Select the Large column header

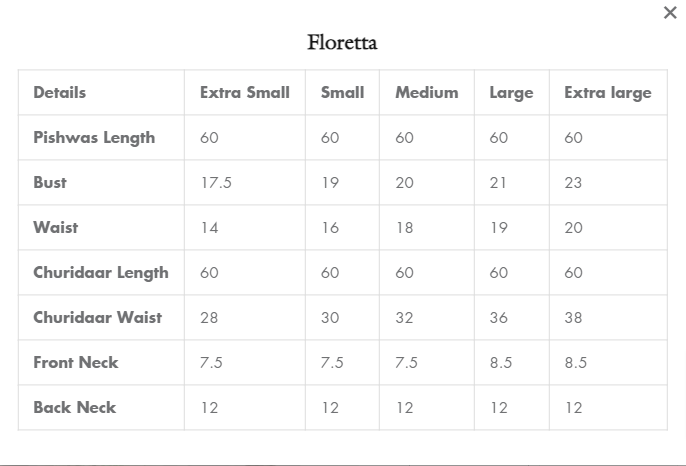tap(511, 93)
